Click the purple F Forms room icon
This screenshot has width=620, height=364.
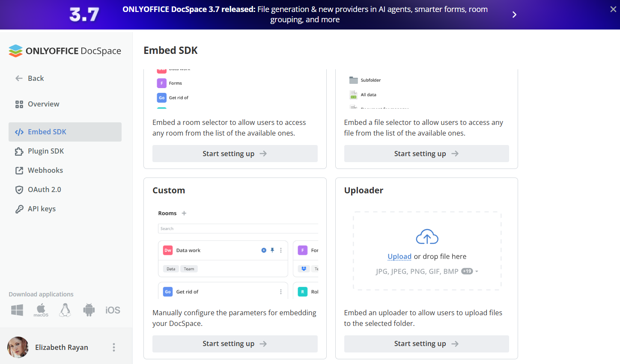point(162,83)
